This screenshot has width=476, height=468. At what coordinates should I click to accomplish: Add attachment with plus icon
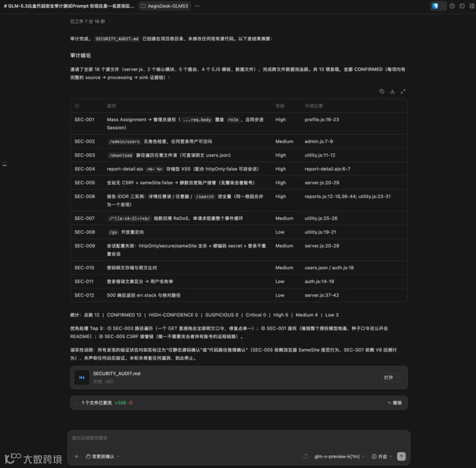pyautogui.click(x=77, y=456)
